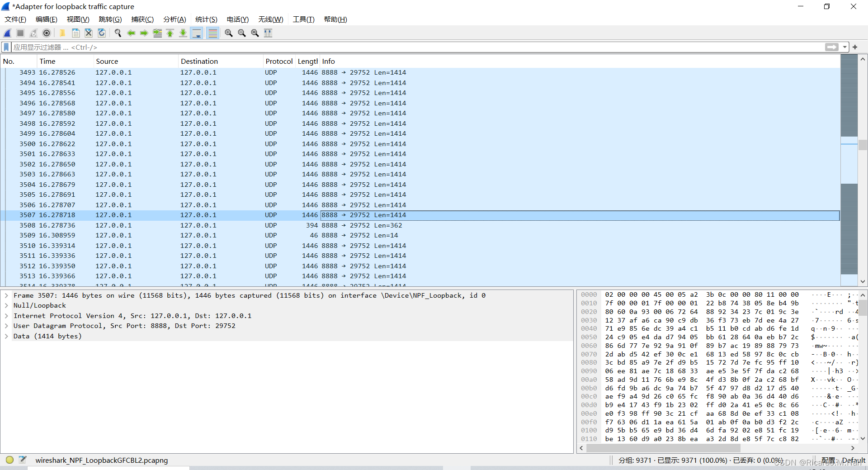The width and height of the screenshot is (868, 470).
Task: Open expert info status bar indicator
Action: click(9, 460)
